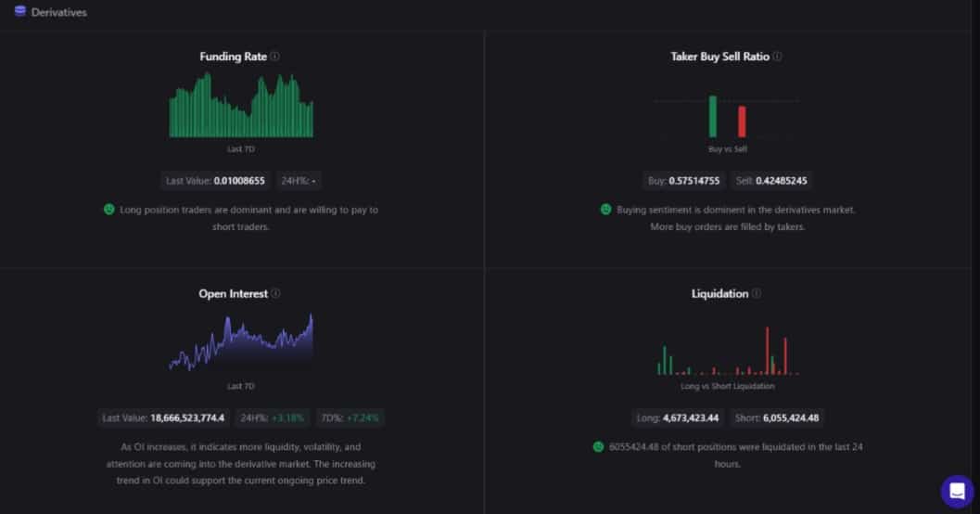This screenshot has width=980, height=514.
Task: Select the Sell 0.42485245 value badge
Action: 771,181
